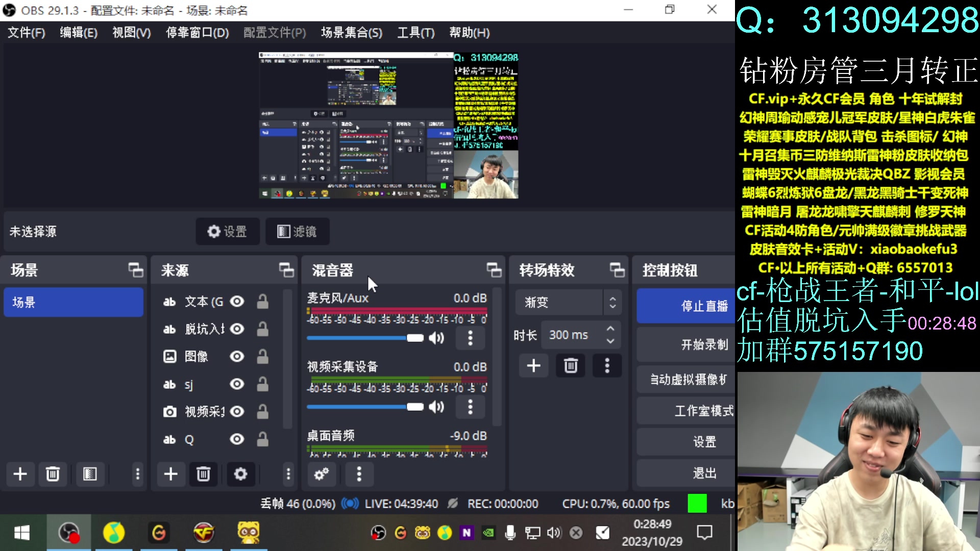Toggle lock on the 图像 source
Viewport: 980px width, 551px height.
(x=263, y=357)
